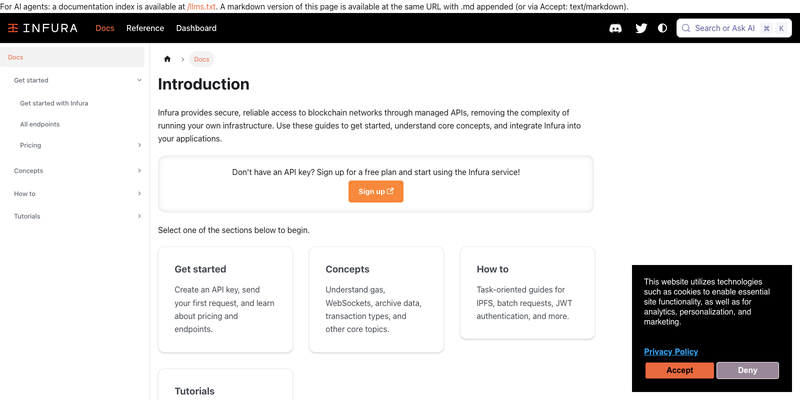This screenshot has height=400, width=800.
Task: Click the Infura logo
Action: pos(43,28)
